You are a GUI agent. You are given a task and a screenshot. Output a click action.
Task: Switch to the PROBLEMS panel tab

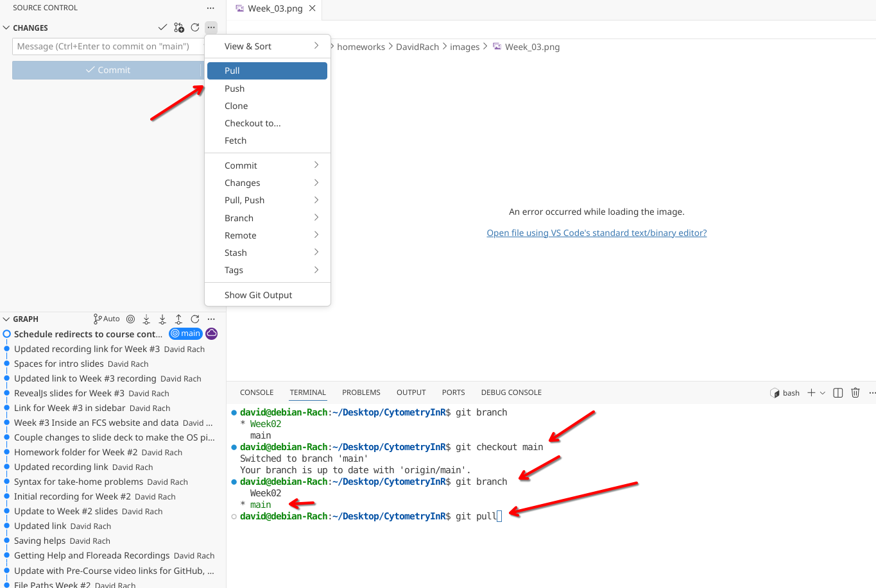pyautogui.click(x=361, y=392)
